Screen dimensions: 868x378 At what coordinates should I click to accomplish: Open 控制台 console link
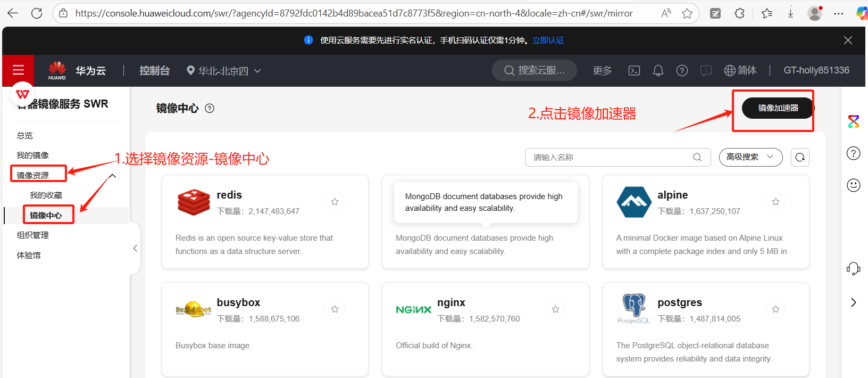tap(154, 70)
